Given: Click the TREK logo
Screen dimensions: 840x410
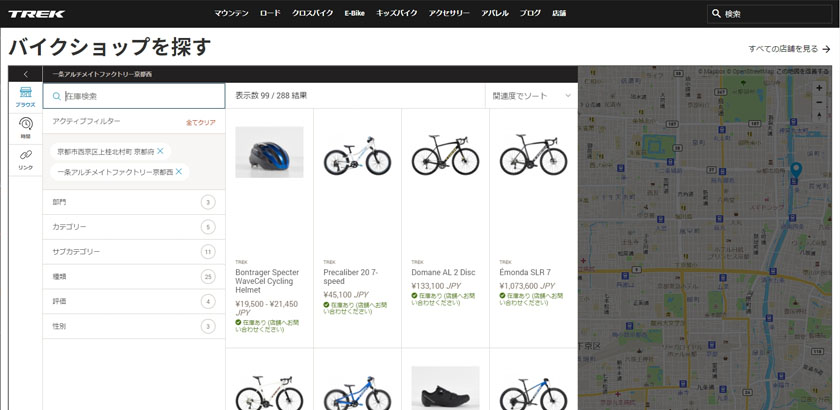Looking at the screenshot, I should pos(36,14).
